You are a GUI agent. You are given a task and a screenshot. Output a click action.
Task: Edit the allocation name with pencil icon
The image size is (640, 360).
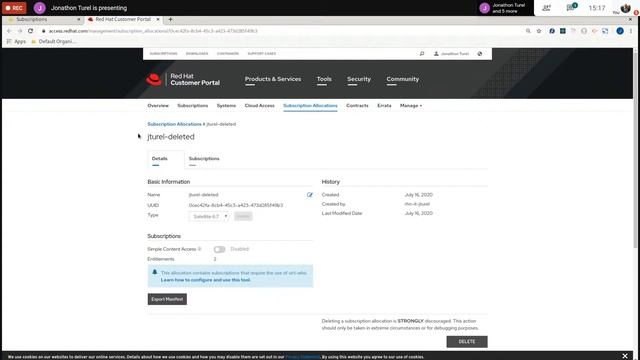(x=309, y=195)
